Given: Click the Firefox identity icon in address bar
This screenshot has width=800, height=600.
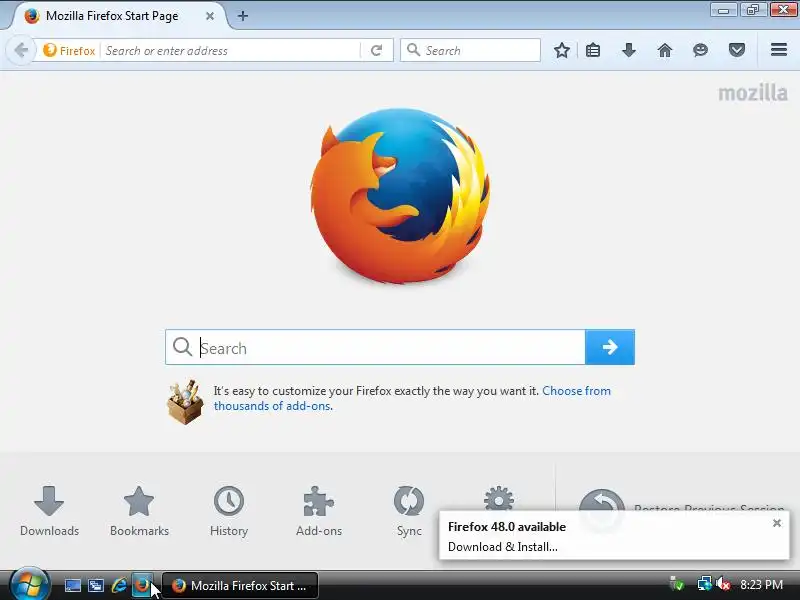Looking at the screenshot, I should pos(49,51).
